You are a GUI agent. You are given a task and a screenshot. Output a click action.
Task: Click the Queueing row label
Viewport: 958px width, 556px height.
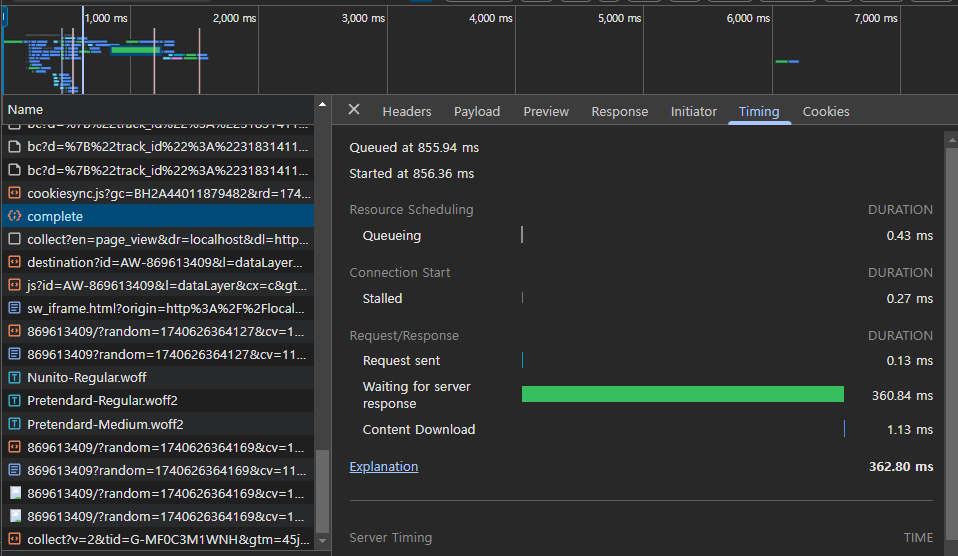[392, 236]
